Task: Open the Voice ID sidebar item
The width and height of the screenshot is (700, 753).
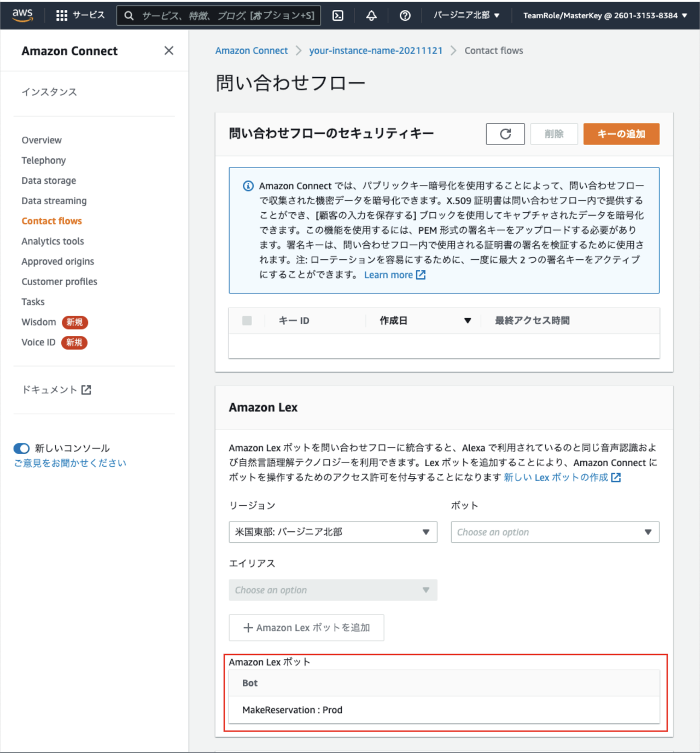Action: [x=38, y=343]
